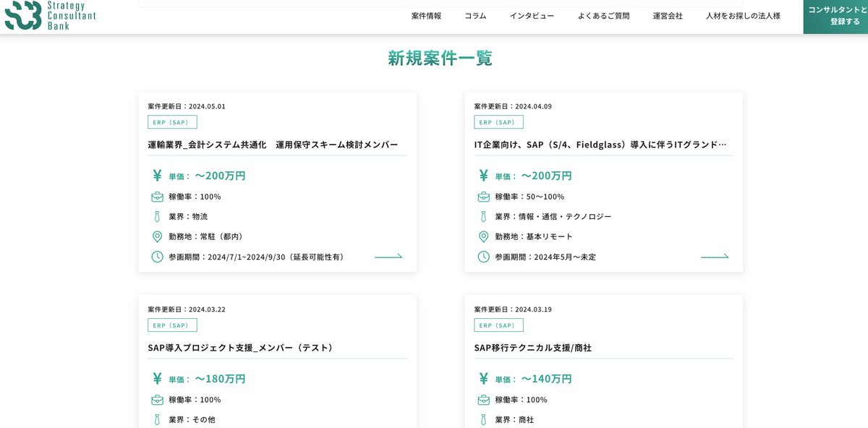Click ERP (SAP) tag on 2024.03.22 card
The width and height of the screenshot is (868, 428).
(172, 325)
